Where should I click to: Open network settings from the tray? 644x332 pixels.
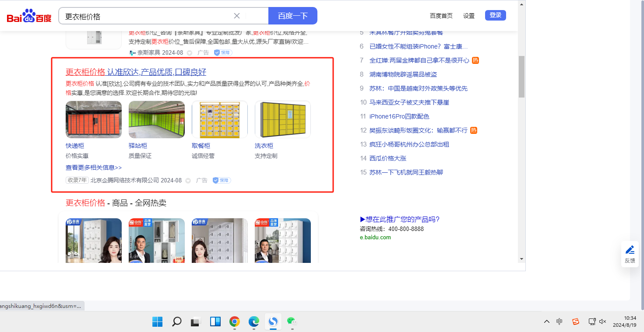tap(592, 322)
